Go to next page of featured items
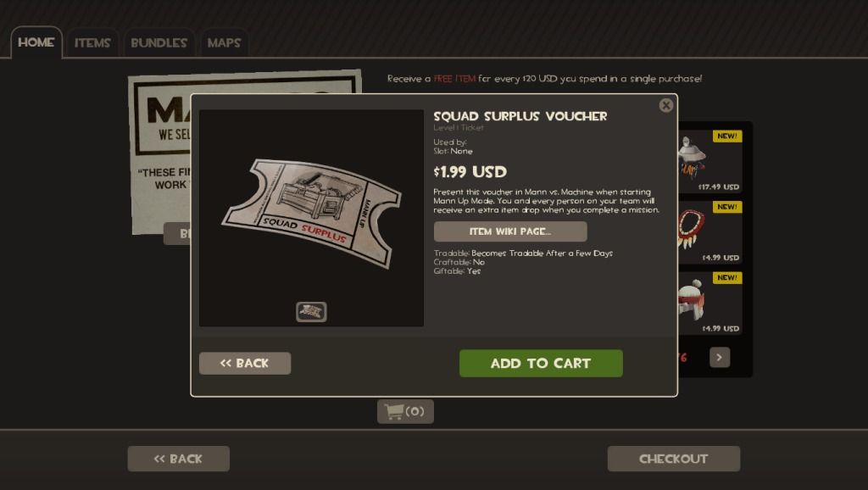 click(720, 357)
